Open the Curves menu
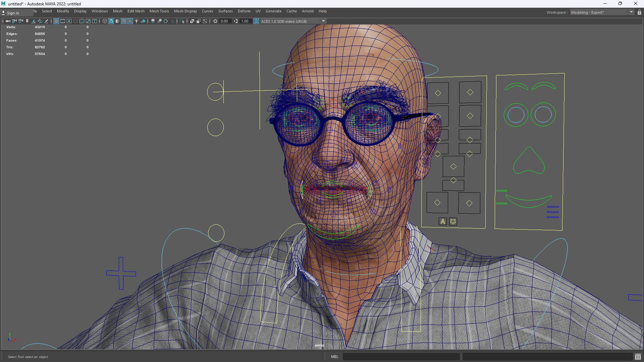 pyautogui.click(x=207, y=11)
